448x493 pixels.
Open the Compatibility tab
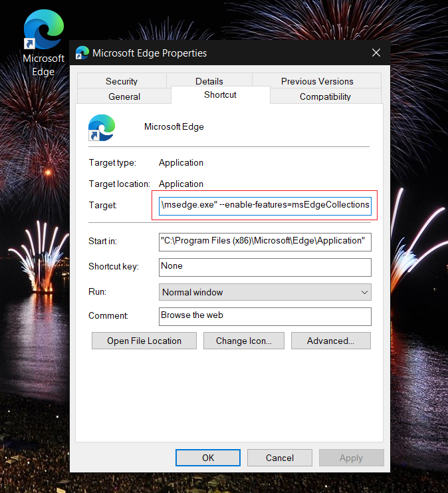coord(325,96)
